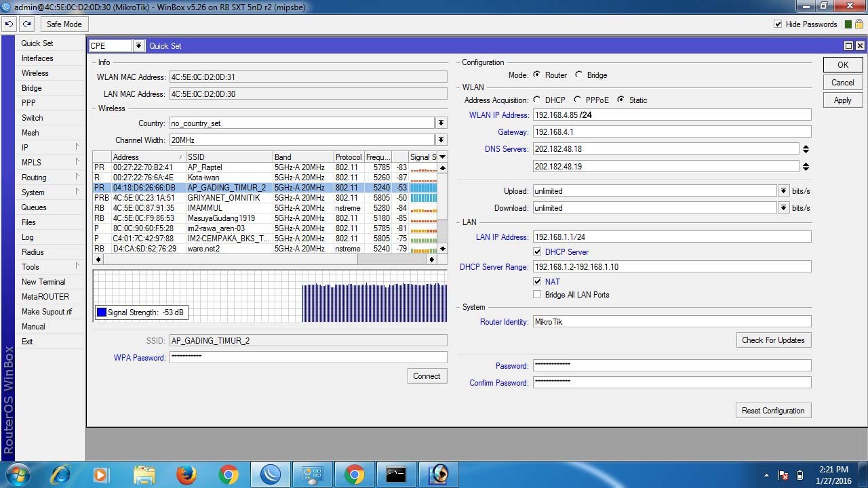The height and width of the screenshot is (488, 868).
Task: Click the yellow padlock icon at top right
Action: tap(859, 24)
